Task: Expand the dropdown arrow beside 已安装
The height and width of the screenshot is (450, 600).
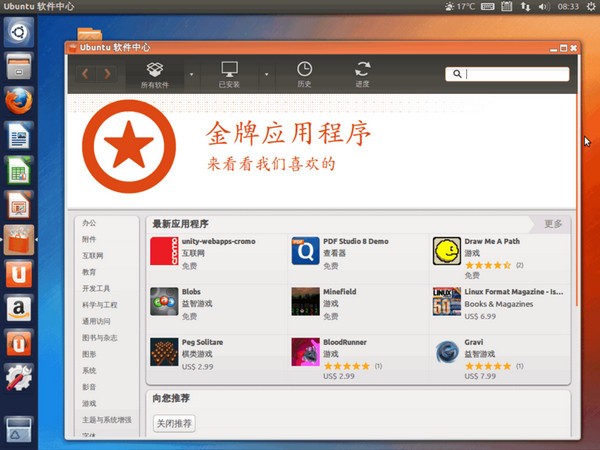Action: [266, 74]
